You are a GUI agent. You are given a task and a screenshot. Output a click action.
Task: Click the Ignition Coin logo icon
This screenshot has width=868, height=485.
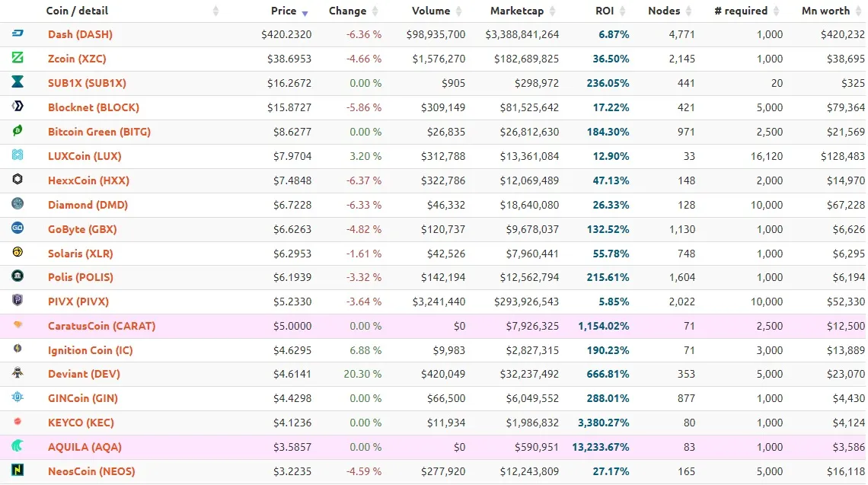pos(18,348)
